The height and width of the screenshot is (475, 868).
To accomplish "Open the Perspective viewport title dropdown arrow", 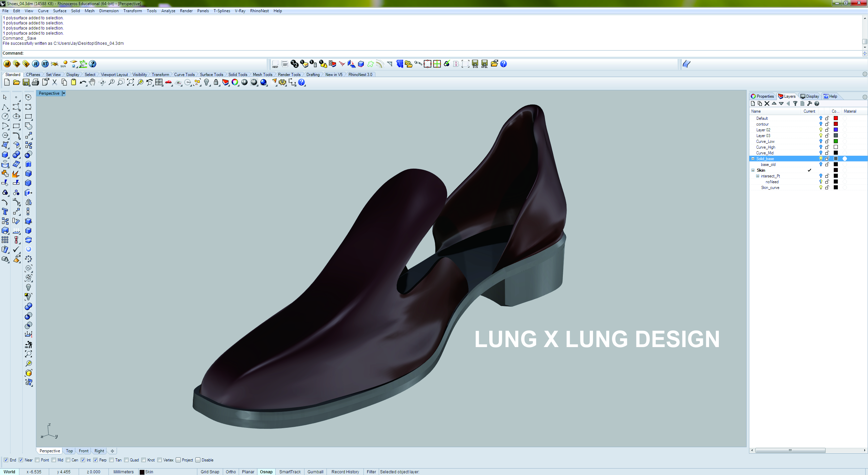I will tap(64, 93).
